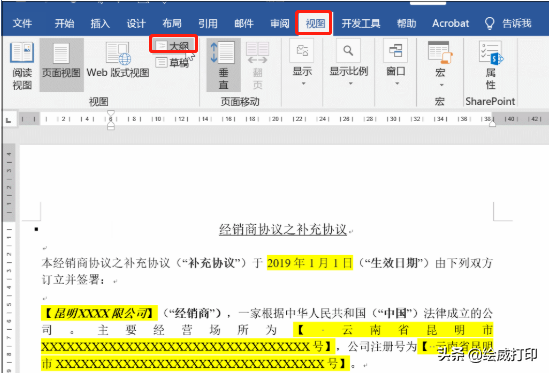Click the highlighted date 2019 年 1 月 1 日

(310, 263)
